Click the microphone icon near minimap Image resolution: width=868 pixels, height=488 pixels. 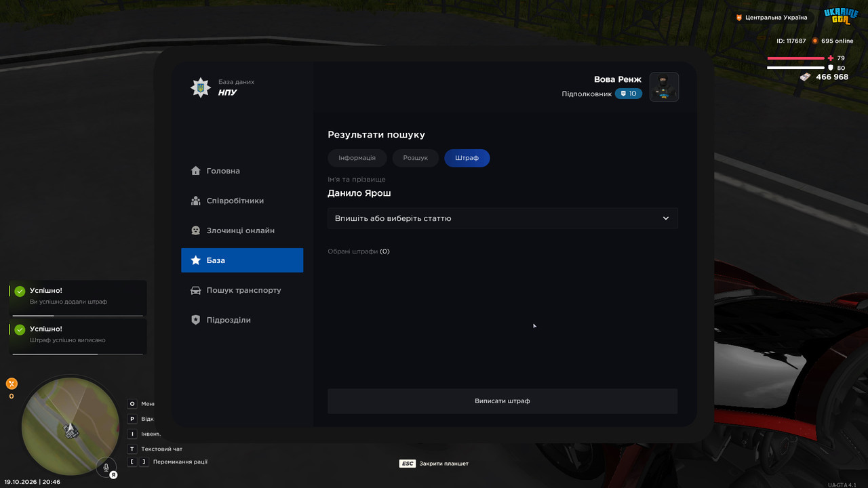[x=106, y=467]
